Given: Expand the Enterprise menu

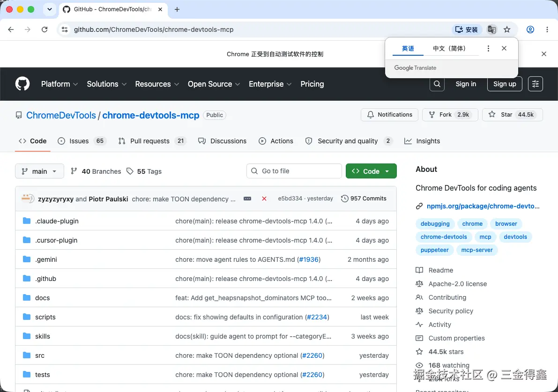Looking at the screenshot, I should (270, 84).
